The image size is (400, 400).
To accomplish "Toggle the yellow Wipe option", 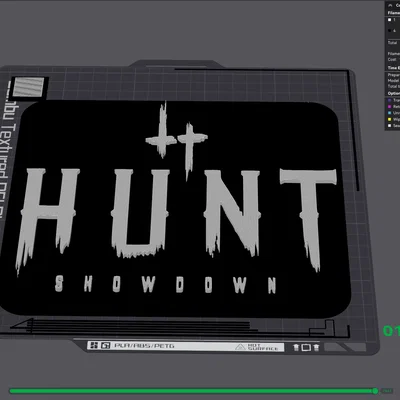I will 389,119.
